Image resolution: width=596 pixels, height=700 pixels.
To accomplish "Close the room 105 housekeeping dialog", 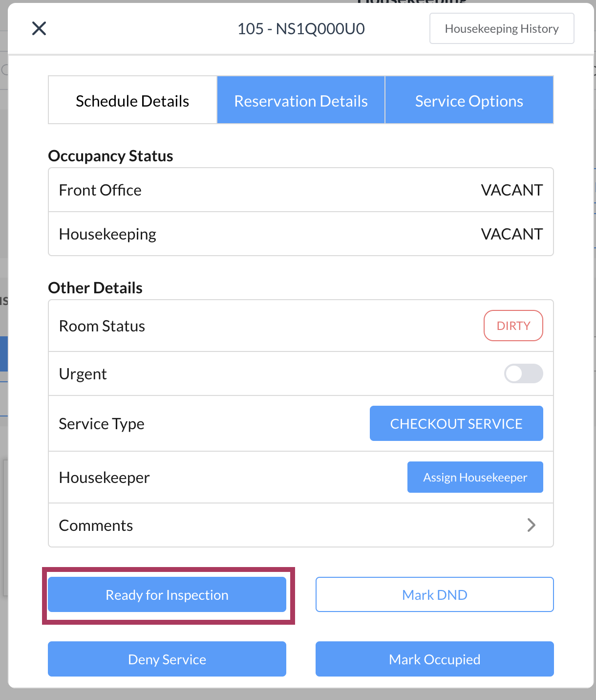I will (39, 28).
